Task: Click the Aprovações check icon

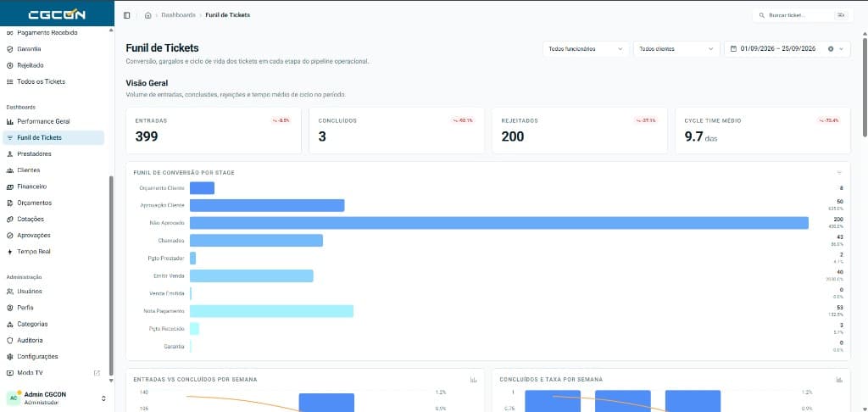Action: point(10,236)
